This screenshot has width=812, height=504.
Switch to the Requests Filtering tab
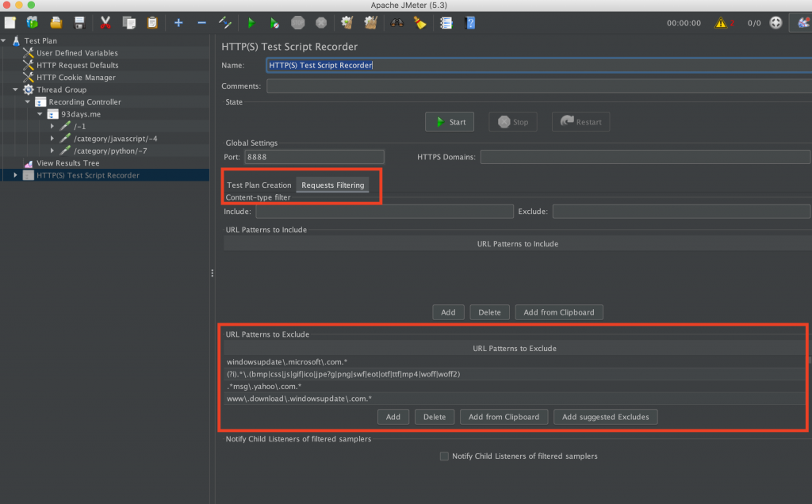332,185
